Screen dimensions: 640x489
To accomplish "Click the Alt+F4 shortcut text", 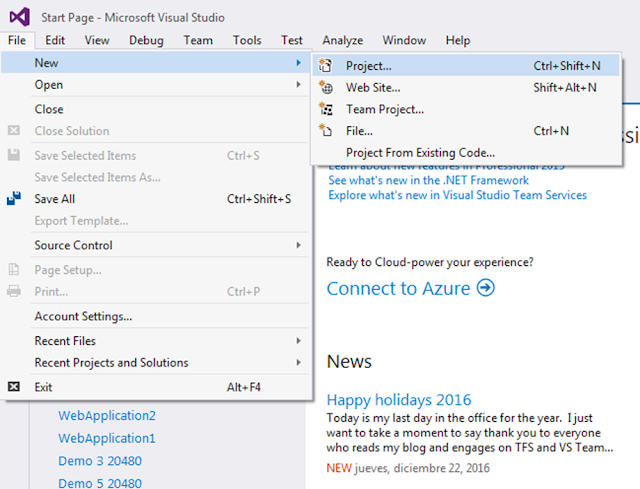I will click(244, 387).
